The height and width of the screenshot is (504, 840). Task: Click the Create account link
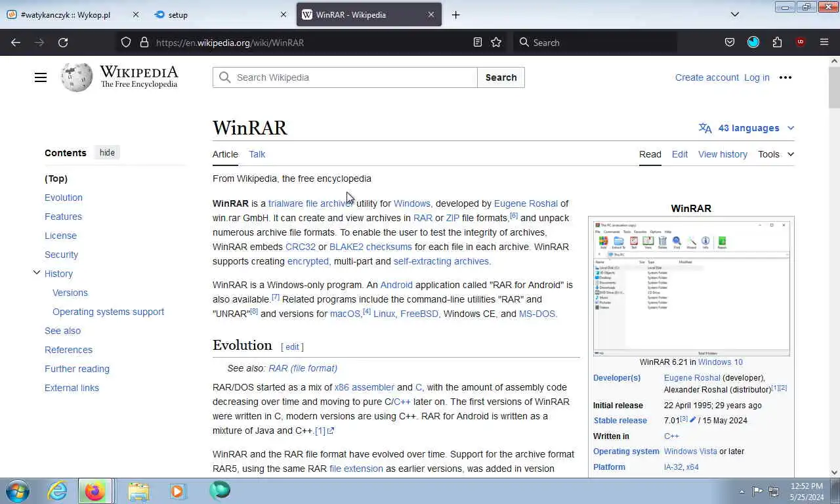[x=707, y=77]
